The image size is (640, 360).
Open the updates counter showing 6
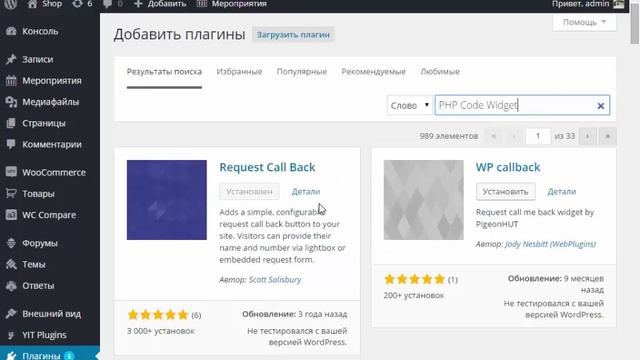[82, 4]
